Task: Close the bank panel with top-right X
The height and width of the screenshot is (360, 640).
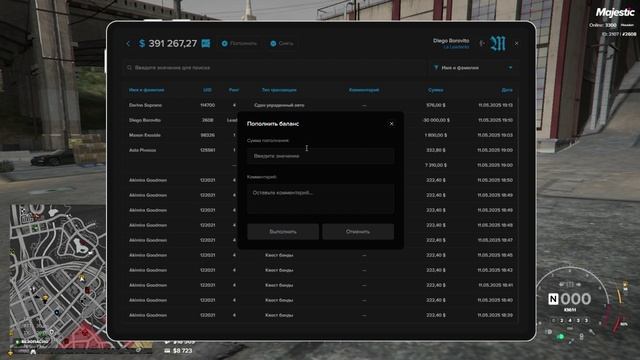Action: coord(516,43)
